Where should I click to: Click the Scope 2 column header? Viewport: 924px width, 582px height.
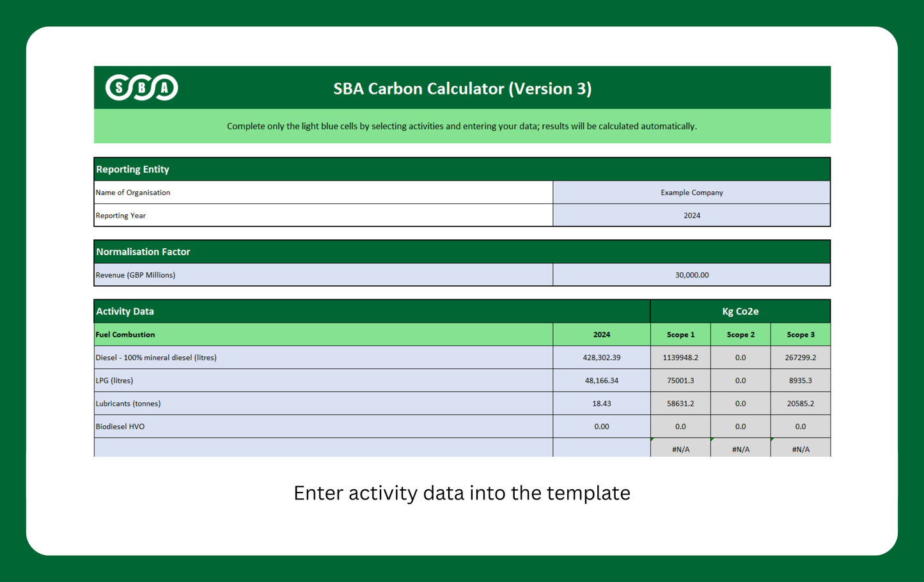pyautogui.click(x=740, y=334)
